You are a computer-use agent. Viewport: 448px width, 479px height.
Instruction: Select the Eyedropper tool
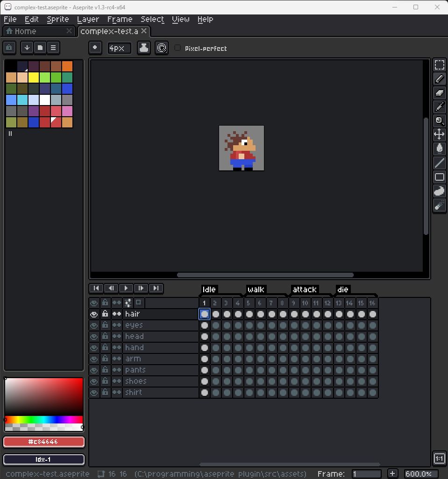point(440,107)
